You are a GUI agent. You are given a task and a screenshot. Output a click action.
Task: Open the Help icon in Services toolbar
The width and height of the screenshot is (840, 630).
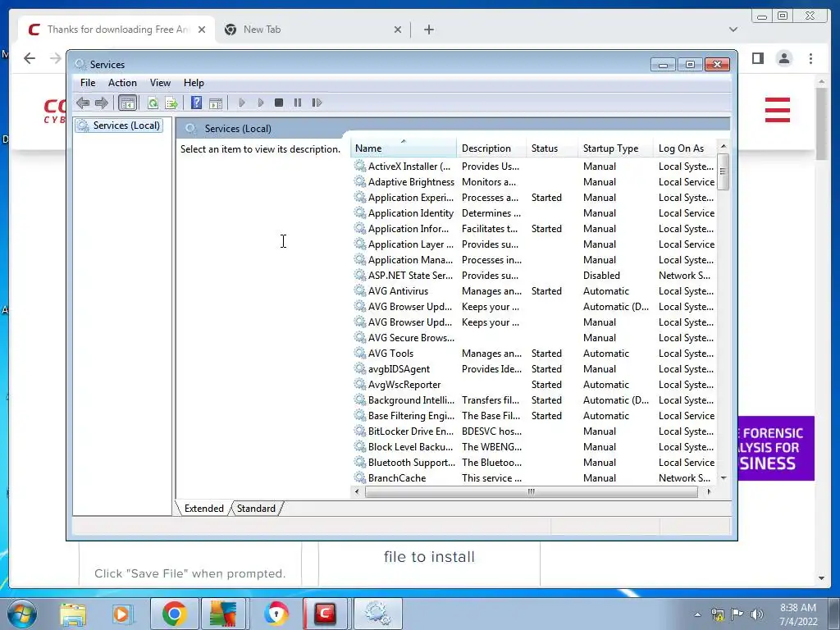point(197,103)
